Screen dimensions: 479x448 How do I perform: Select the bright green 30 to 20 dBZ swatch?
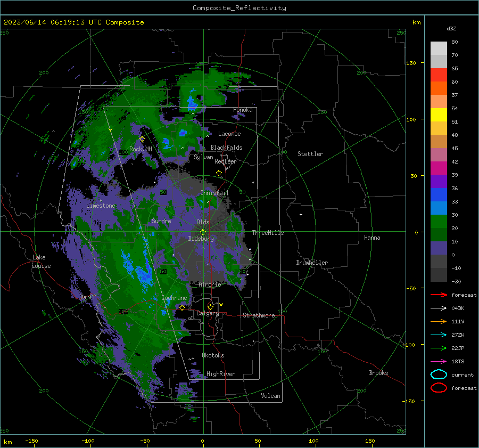point(439,221)
